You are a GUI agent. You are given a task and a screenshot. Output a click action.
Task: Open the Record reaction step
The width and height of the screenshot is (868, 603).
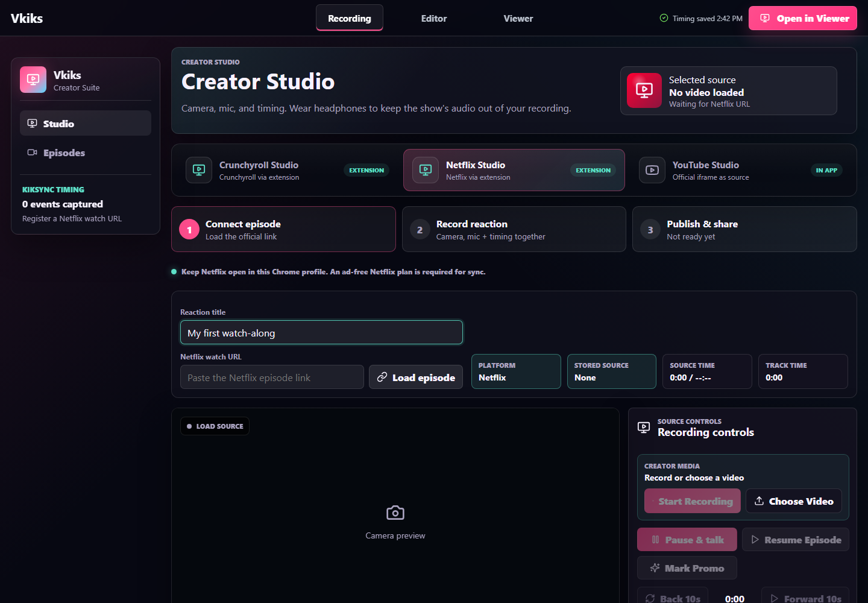(514, 229)
